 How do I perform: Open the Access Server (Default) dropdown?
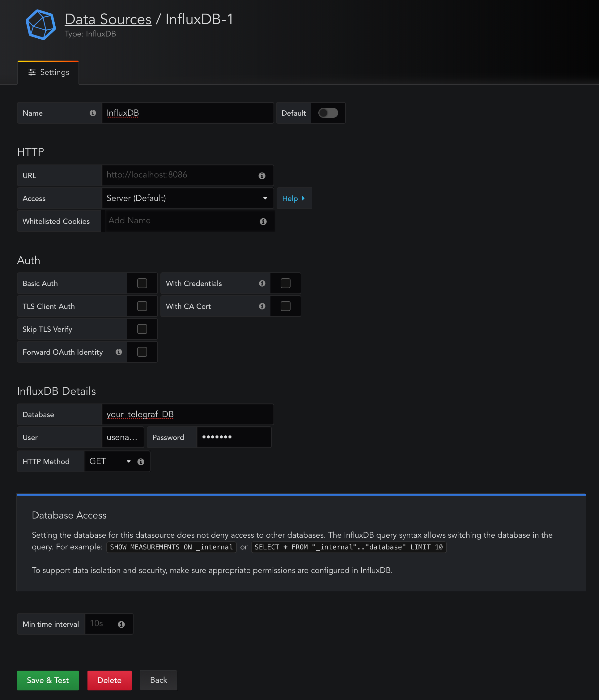[x=187, y=198]
